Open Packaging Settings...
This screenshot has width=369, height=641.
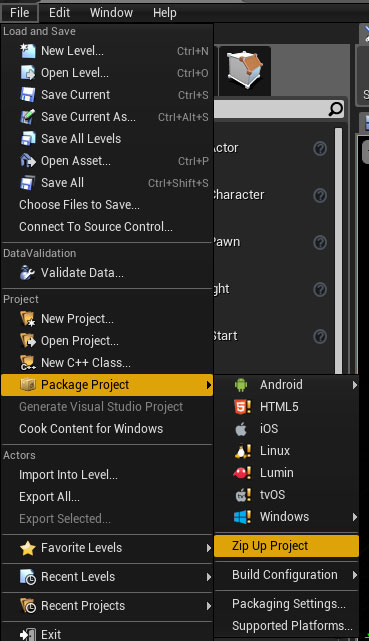(x=286, y=604)
